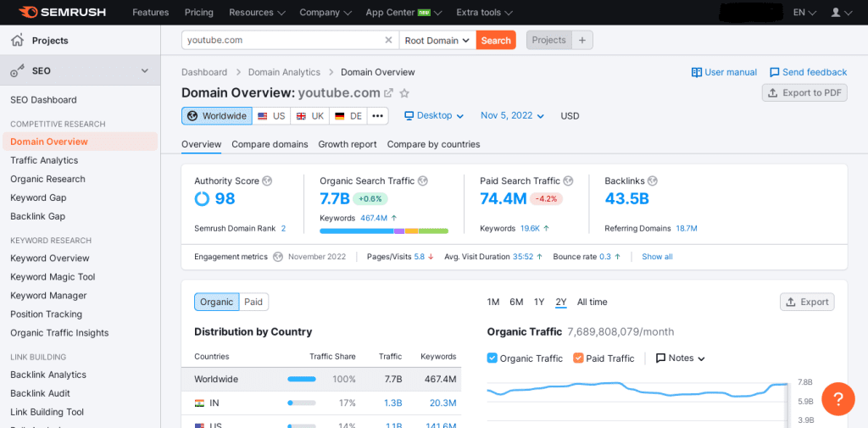Open the EN language dropdown

[804, 12]
